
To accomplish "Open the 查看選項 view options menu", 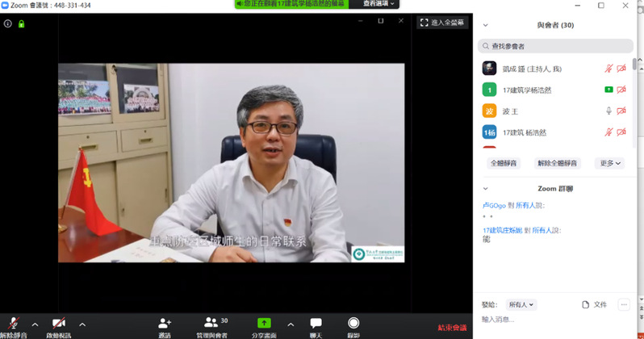I will [x=374, y=4].
